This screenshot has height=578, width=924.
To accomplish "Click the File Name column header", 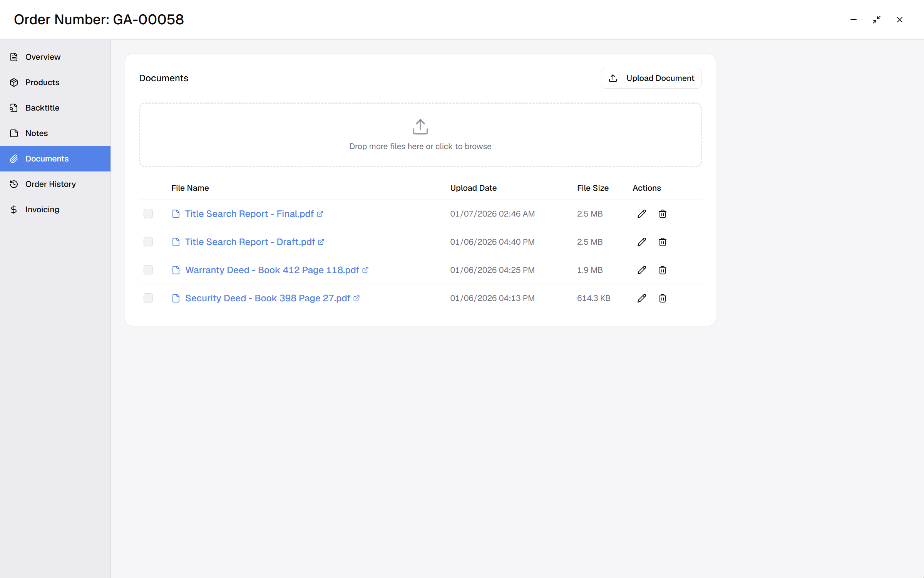I will coord(190,188).
